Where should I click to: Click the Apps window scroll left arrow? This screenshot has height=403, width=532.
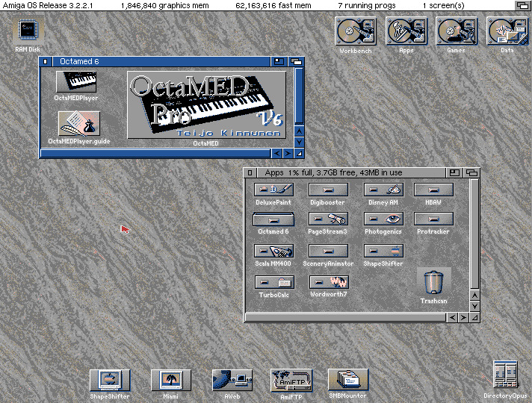coord(452,318)
